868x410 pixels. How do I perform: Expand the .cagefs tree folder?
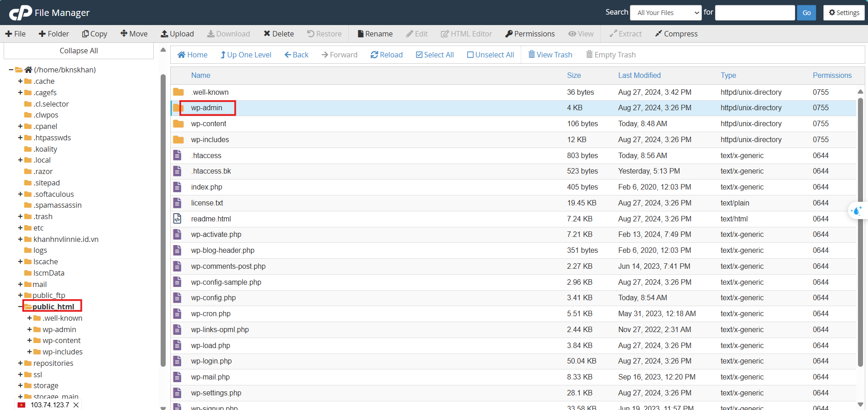click(x=20, y=92)
